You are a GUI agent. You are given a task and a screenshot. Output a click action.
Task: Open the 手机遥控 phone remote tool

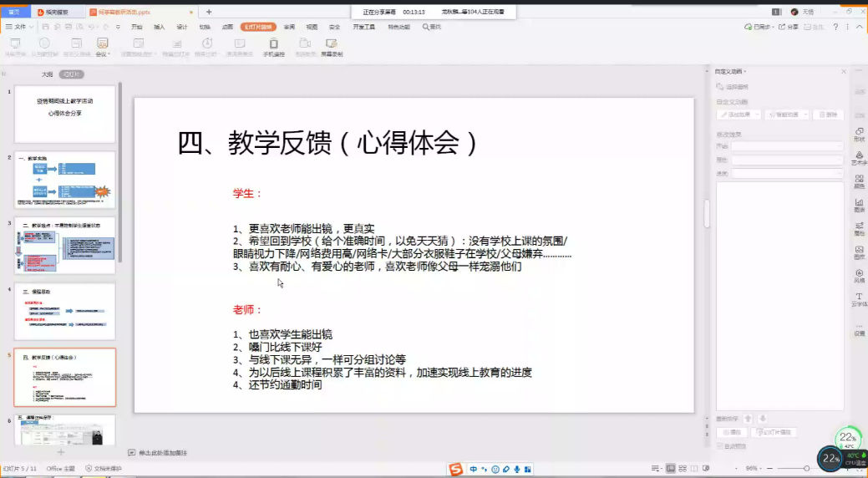pyautogui.click(x=273, y=46)
